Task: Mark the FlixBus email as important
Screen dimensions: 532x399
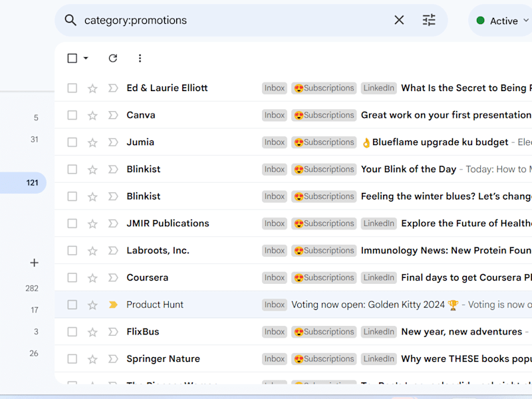Action: [113, 332]
